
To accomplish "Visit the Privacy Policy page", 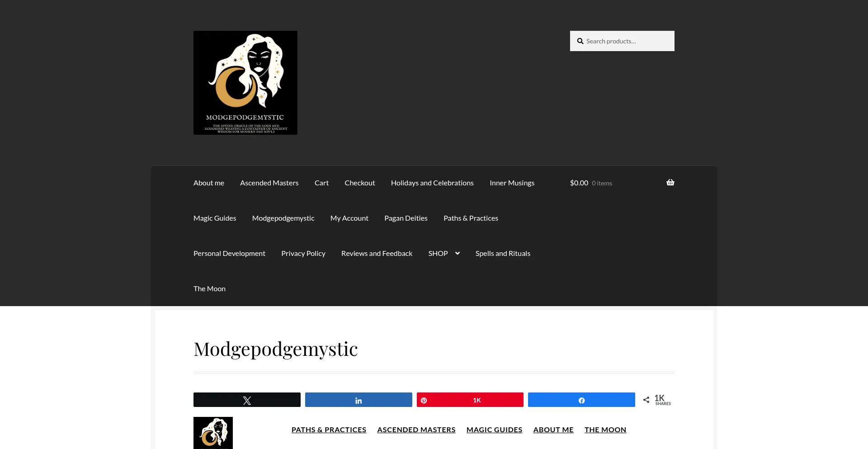I will pyautogui.click(x=303, y=253).
